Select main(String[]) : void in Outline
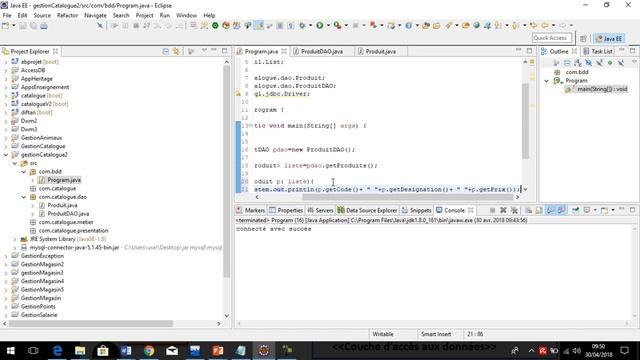The image size is (640, 360). (602, 89)
